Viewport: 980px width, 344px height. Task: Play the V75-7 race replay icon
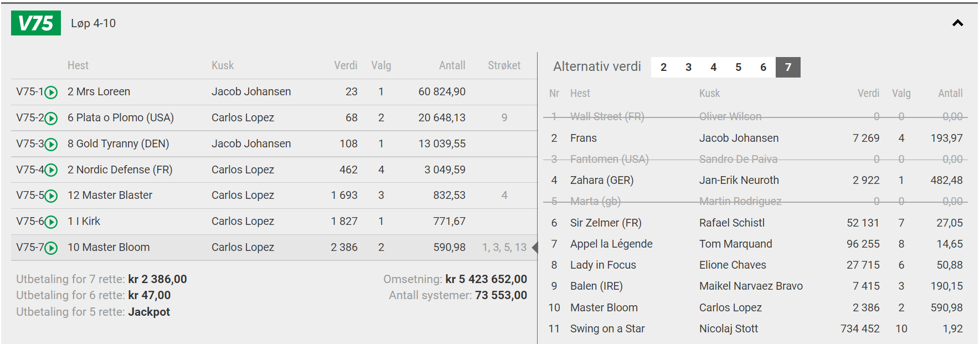pos(51,248)
